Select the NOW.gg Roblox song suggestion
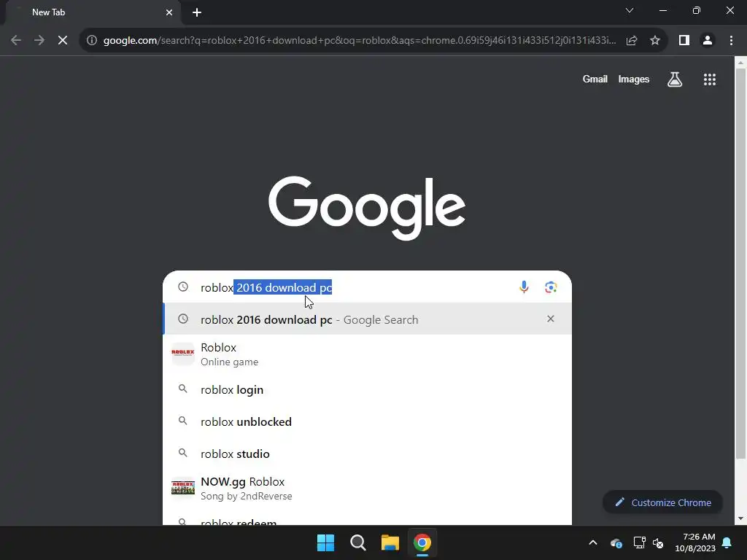Viewport: 747px width, 560px height. [x=367, y=489]
